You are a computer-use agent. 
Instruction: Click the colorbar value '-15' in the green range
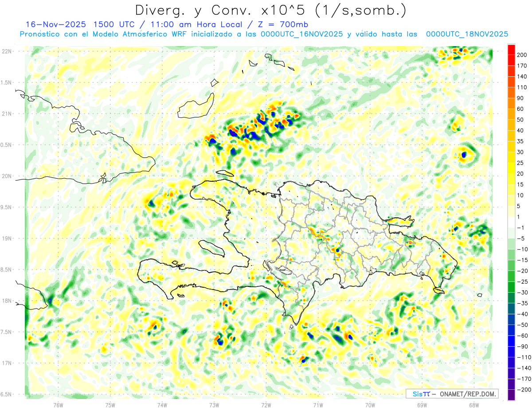click(x=522, y=260)
